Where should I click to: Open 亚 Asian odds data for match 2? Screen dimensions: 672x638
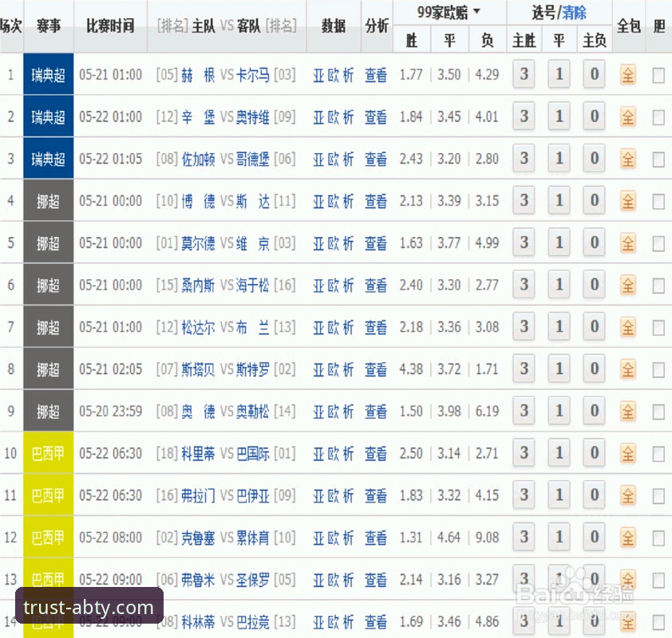pos(318,117)
